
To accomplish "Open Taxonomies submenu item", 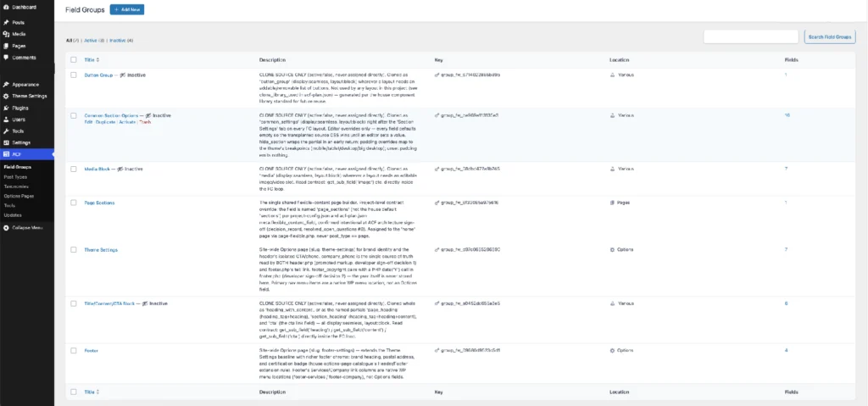I will pyautogui.click(x=15, y=186).
